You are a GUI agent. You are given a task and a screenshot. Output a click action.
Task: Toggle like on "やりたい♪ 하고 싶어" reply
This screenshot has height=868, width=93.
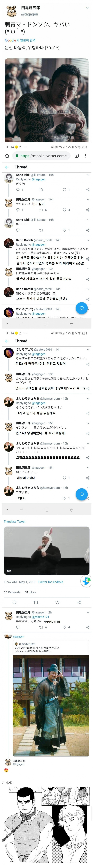64,210
